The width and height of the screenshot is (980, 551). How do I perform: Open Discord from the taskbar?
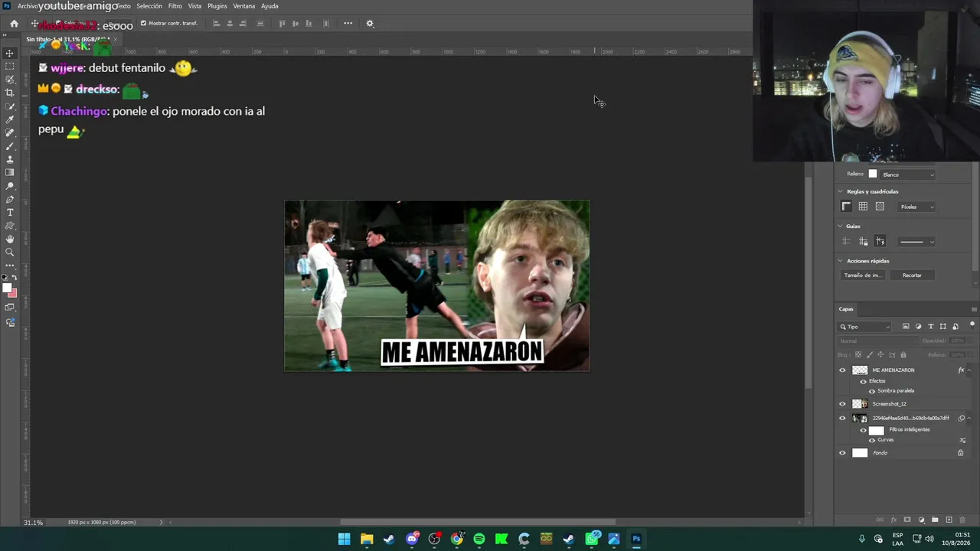[x=412, y=539]
